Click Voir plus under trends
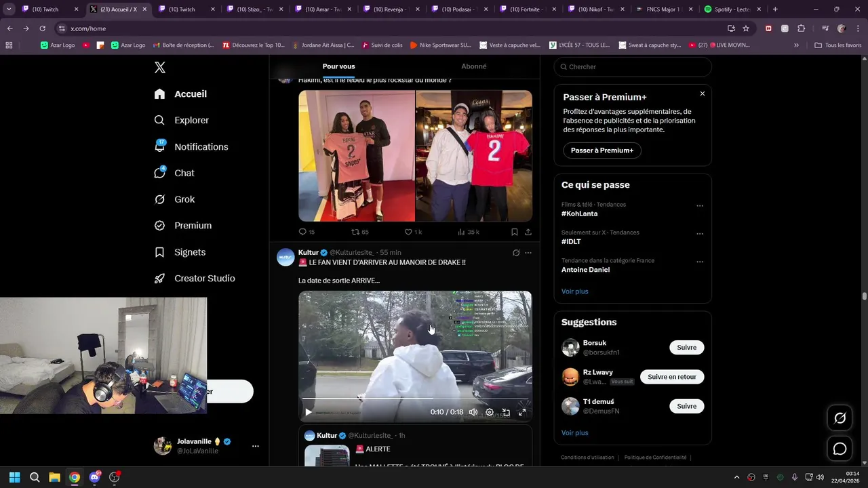This screenshot has height=488, width=868. (574, 291)
